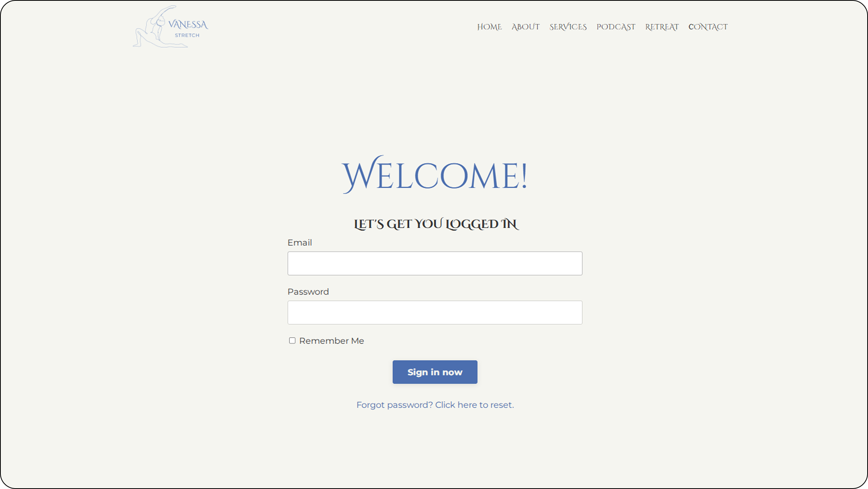Click the small STRETCH text in logo
This screenshot has height=489, width=868.
187,35
